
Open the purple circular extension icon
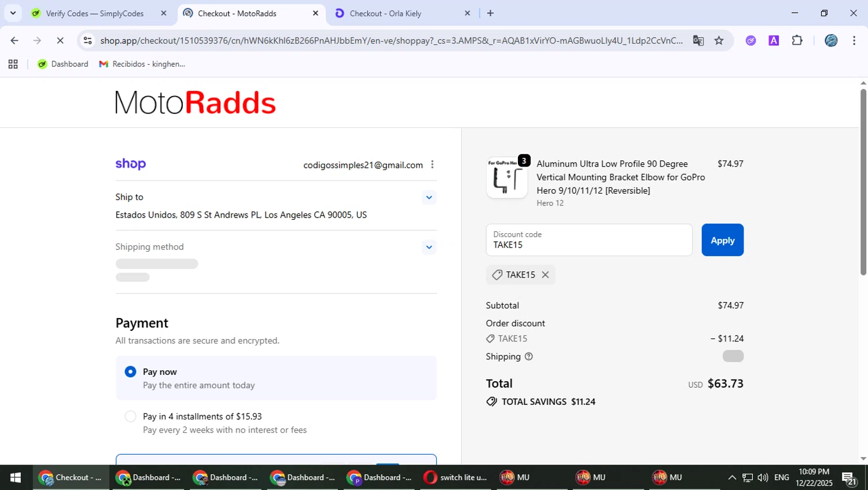(751, 40)
